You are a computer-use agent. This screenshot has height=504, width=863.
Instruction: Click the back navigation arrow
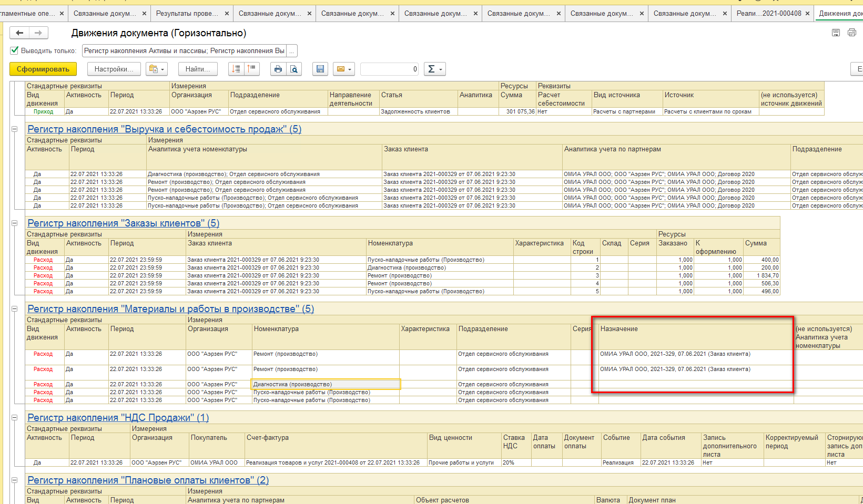tap(19, 33)
